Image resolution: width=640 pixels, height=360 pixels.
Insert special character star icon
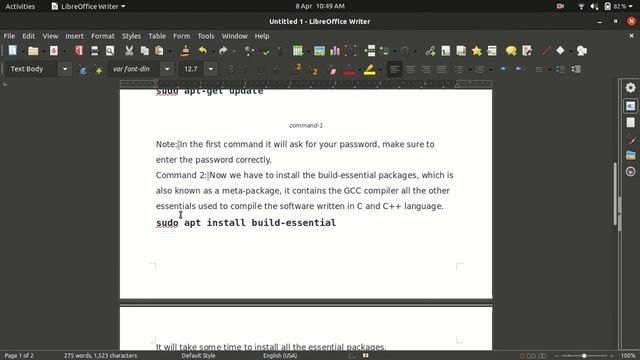[476, 51]
